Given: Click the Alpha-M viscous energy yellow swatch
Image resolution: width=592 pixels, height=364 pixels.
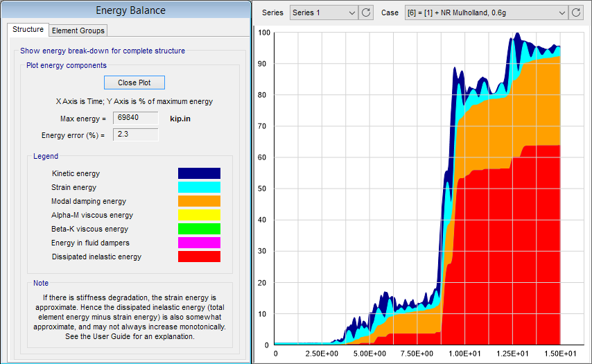Looking at the screenshot, I should pos(199,215).
